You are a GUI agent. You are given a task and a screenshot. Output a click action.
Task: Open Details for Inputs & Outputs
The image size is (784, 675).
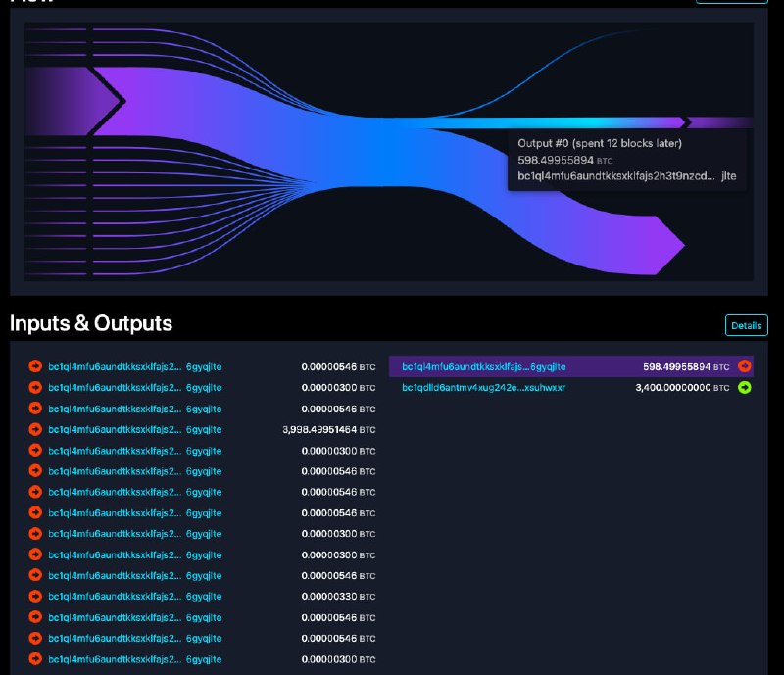pos(747,325)
